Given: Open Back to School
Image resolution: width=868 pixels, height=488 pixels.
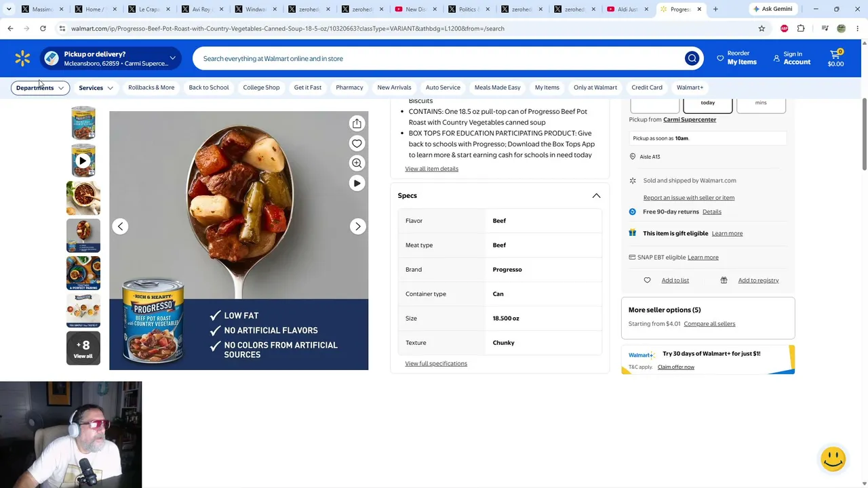Looking at the screenshot, I should pos(209,87).
